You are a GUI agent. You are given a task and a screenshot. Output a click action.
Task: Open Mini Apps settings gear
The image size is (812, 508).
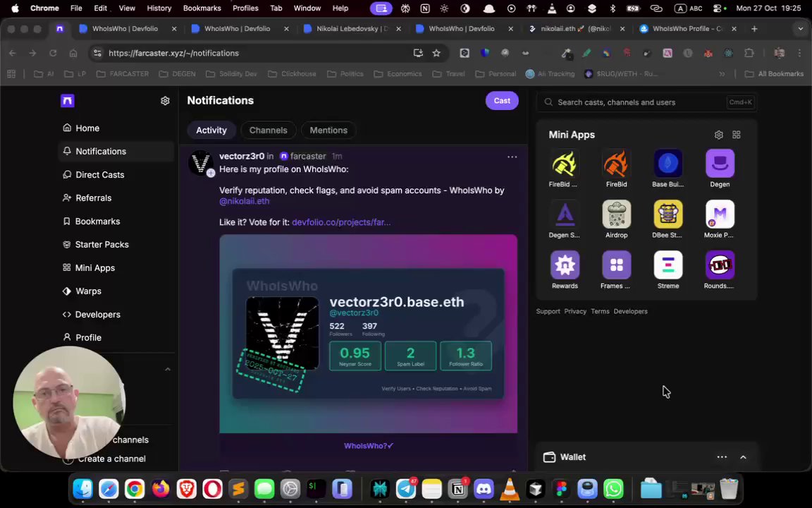[x=719, y=135]
